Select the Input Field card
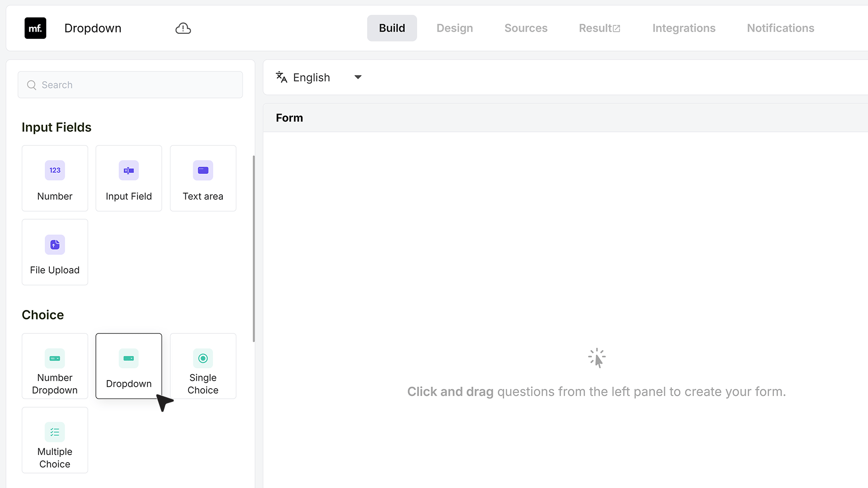 (129, 178)
